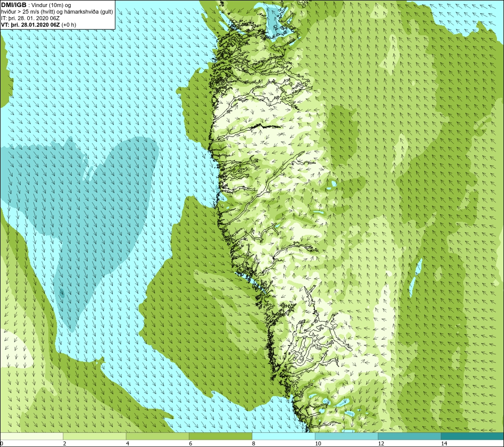
Task: Click the '(+0 h)' forecast offset text
Action: tap(69, 25)
